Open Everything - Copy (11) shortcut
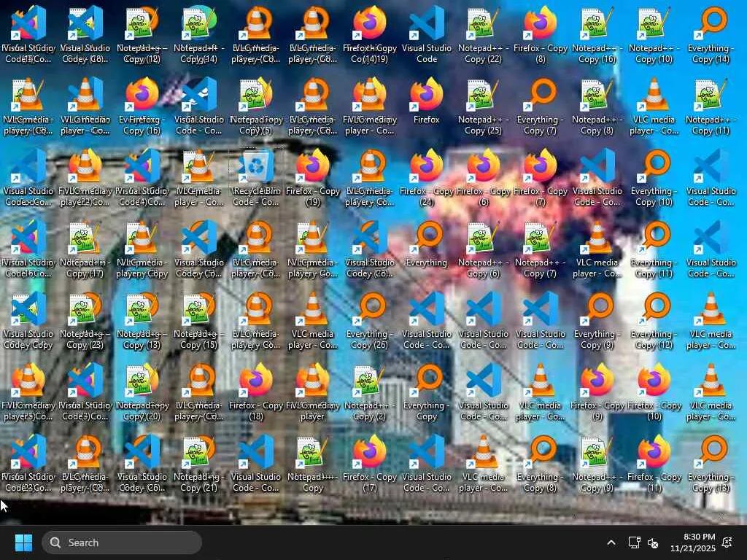 654,249
